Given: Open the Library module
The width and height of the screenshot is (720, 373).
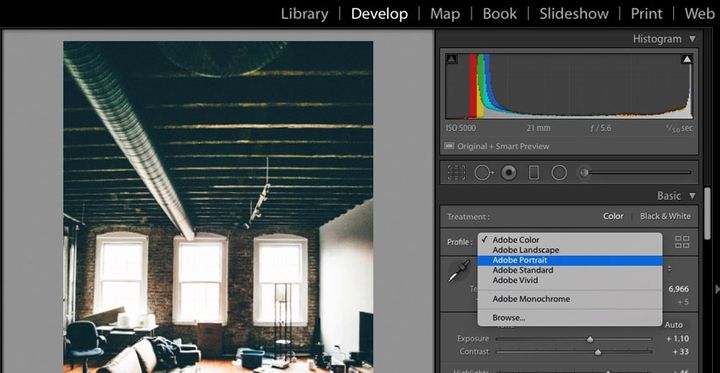Looking at the screenshot, I should [304, 14].
